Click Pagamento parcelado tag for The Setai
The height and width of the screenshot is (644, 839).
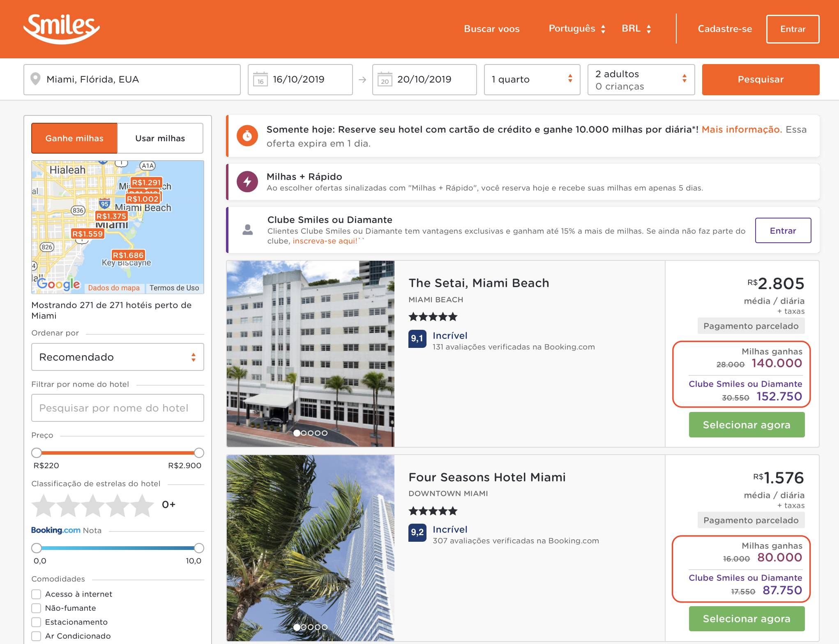[x=751, y=326]
